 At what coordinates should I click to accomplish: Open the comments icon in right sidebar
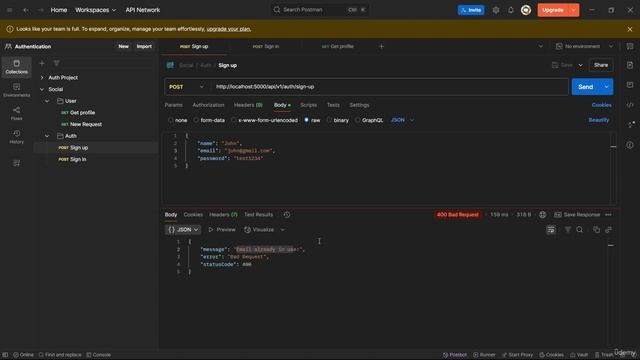[630, 85]
